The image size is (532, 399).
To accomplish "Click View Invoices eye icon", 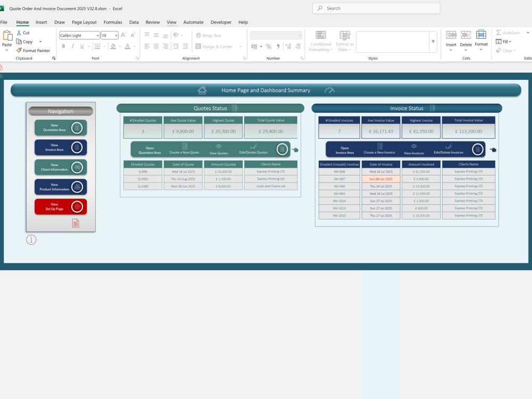I will 414,146.
